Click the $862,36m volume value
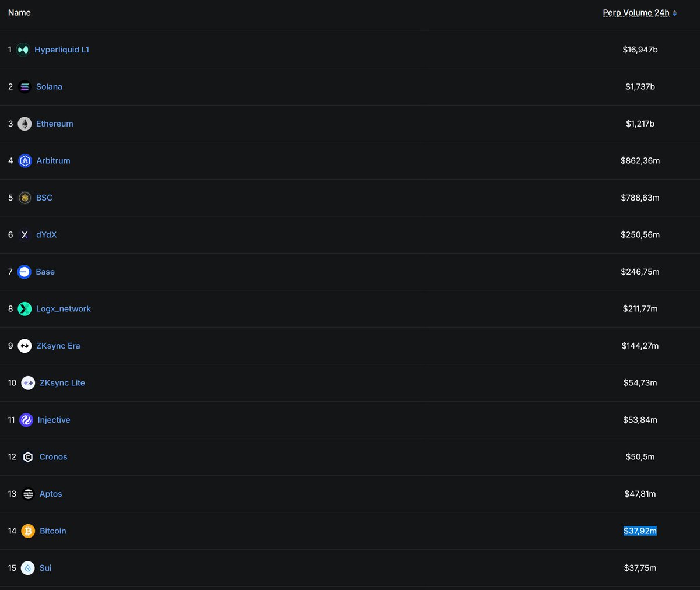The width and height of the screenshot is (700, 590). [640, 161]
